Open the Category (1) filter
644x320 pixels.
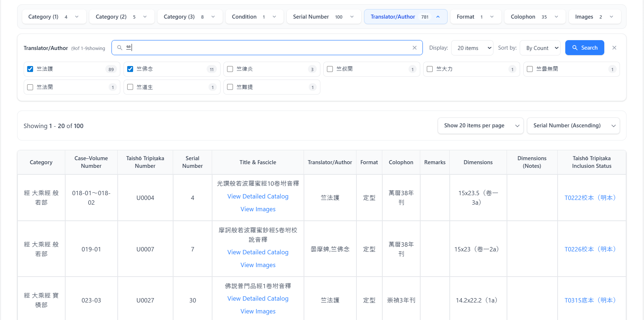click(x=54, y=17)
